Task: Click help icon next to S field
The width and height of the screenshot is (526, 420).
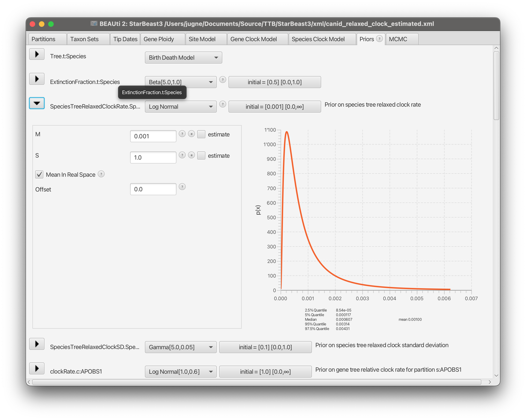Action: pyautogui.click(x=182, y=155)
